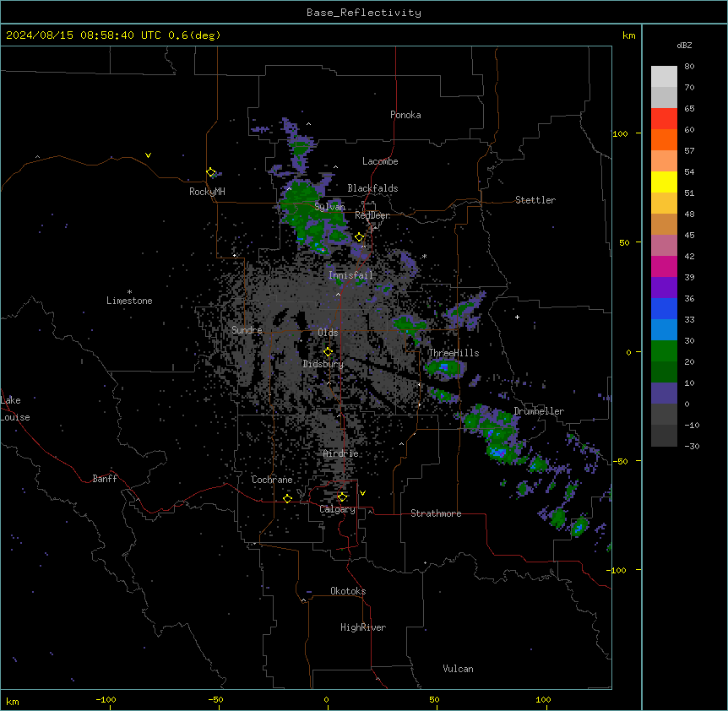Click the 30 dBZ green legend swatch
Screen dimensions: 728x711
pos(664,351)
